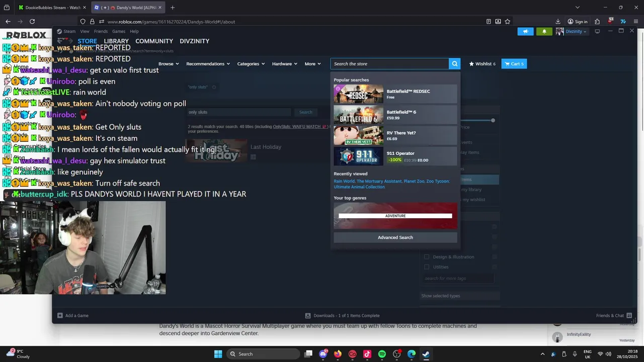Open the Games menu in Steam
Image resolution: width=644 pixels, height=362 pixels.
119,31
